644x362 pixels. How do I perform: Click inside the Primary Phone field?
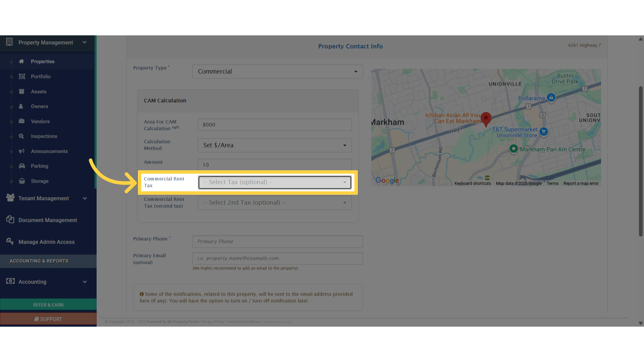tap(277, 241)
